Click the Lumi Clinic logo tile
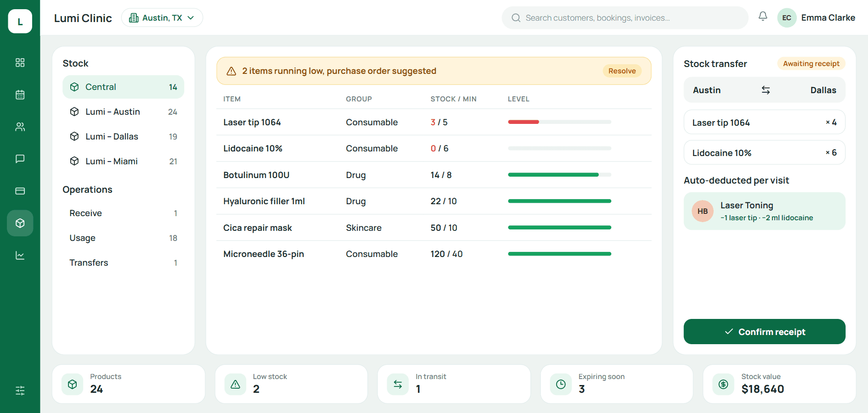Screen dimensions: 868x413 (x=20, y=21)
